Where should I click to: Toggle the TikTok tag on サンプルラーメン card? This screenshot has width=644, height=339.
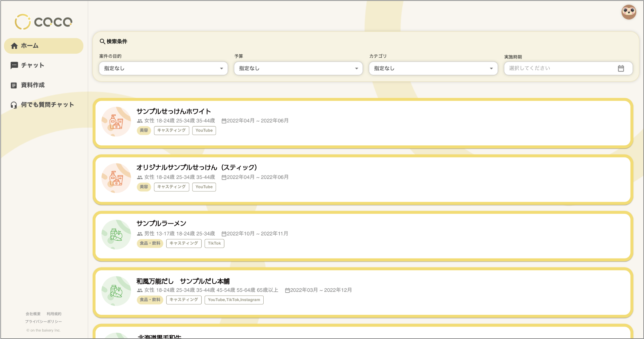tap(214, 243)
